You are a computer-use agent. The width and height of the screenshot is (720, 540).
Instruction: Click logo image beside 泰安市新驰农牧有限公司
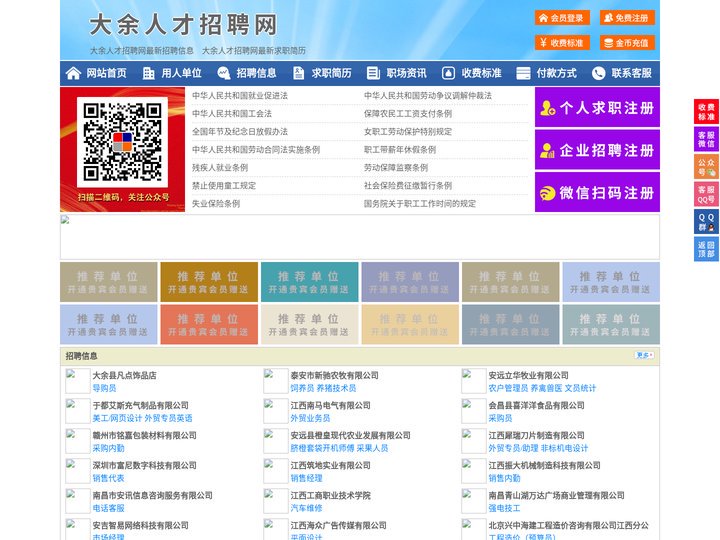tap(276, 381)
